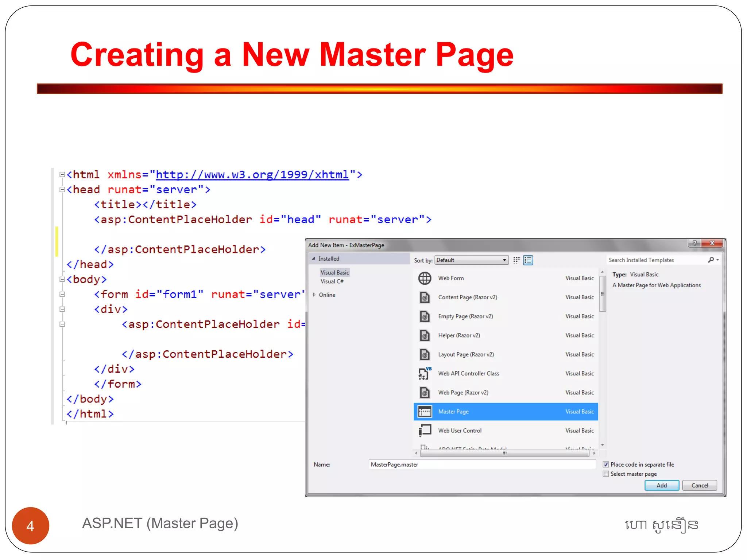
Task: Switch to medium icons list view
Action: click(x=528, y=260)
